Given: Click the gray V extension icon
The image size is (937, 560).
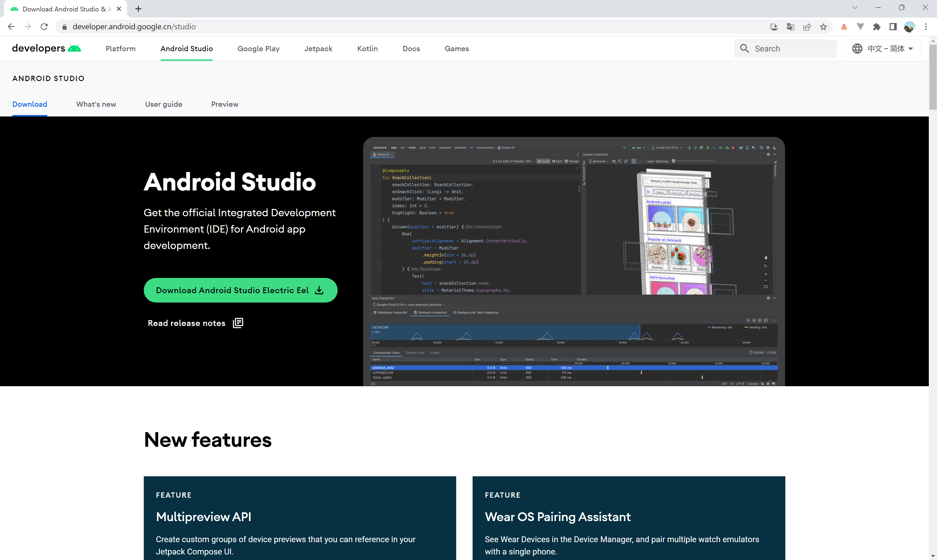Looking at the screenshot, I should [860, 27].
